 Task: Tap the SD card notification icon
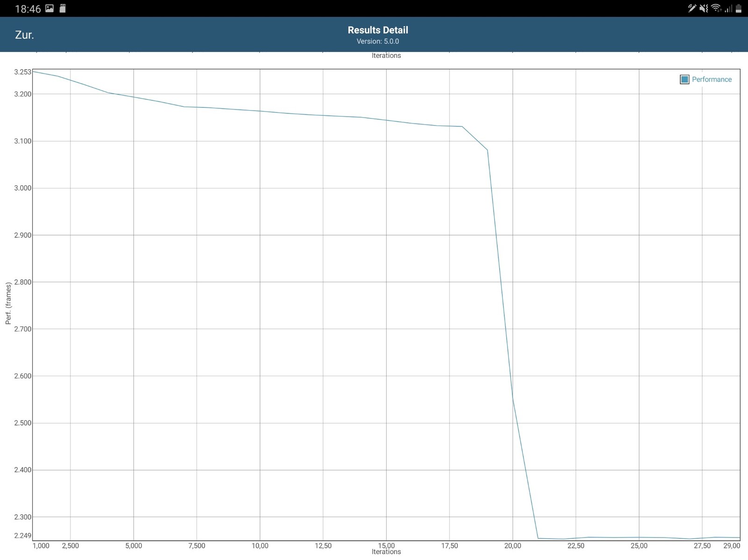coord(63,8)
